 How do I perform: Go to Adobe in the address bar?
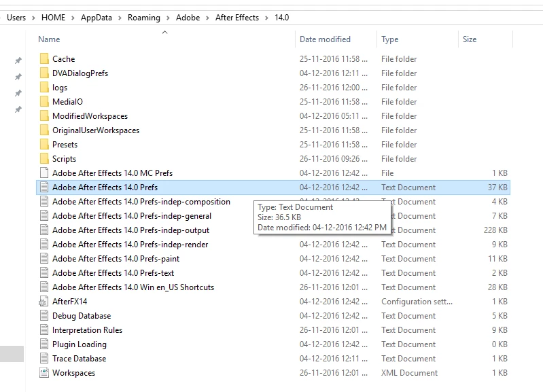(x=188, y=18)
